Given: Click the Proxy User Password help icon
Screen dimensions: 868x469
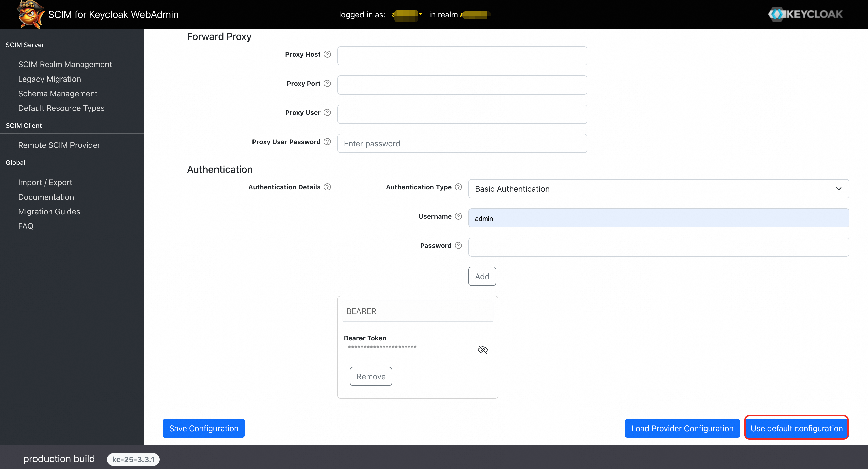Looking at the screenshot, I should click(x=327, y=142).
